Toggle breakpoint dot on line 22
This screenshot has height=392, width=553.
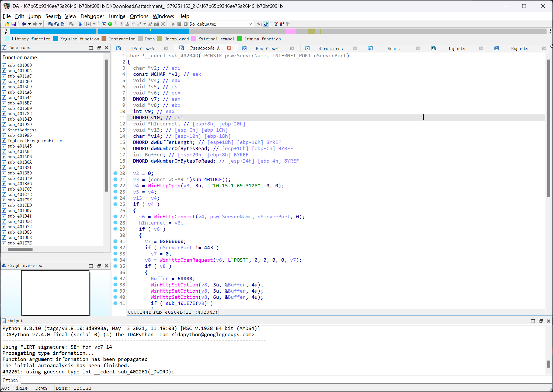pyautogui.click(x=115, y=185)
